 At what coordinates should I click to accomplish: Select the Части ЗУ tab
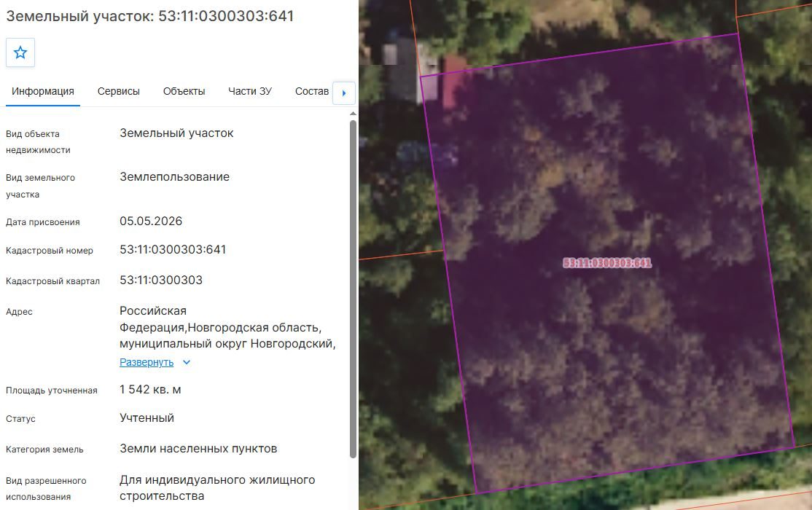tap(250, 92)
